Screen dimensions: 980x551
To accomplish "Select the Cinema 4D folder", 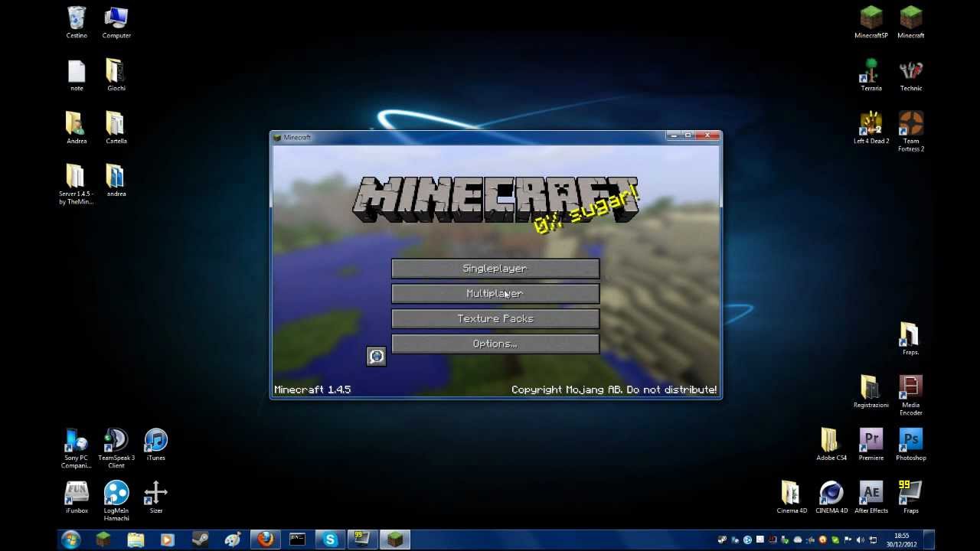I will [x=792, y=497].
